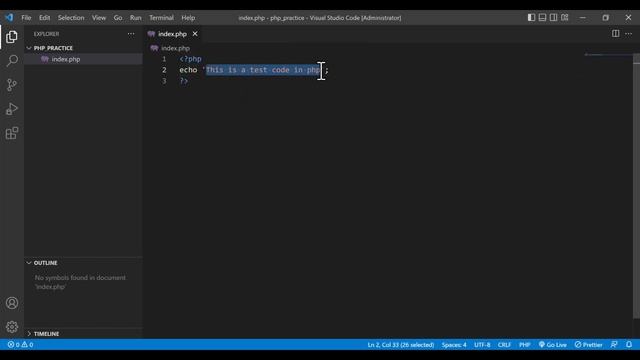
Task: Open Customize Layout icon
Action: 564,18
